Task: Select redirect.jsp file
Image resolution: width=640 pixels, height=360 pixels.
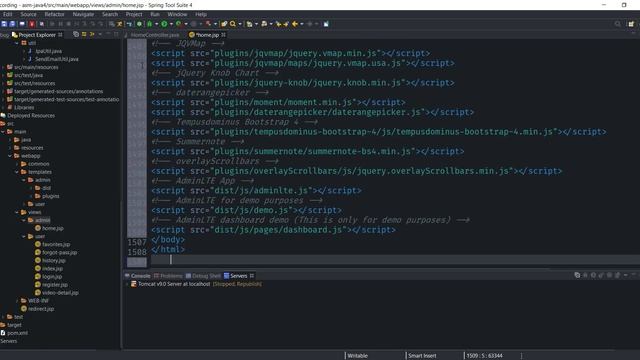Action: coord(41,309)
